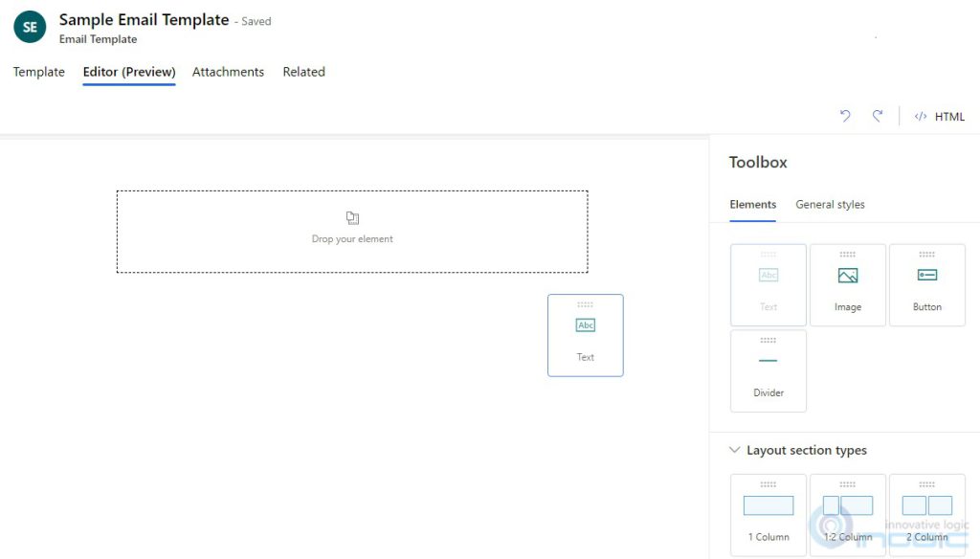Select the Text element in the Toolbox
This screenshot has height=559, width=980.
[x=768, y=284]
